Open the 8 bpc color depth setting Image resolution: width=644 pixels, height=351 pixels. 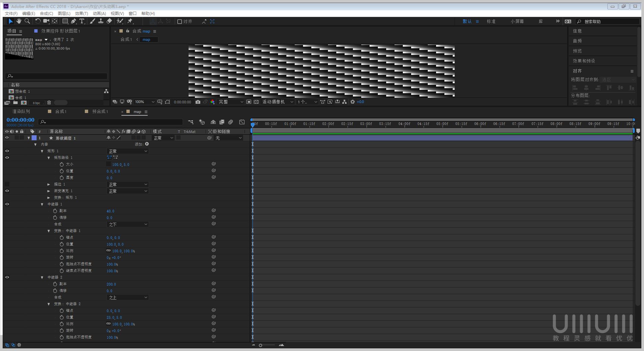36,103
